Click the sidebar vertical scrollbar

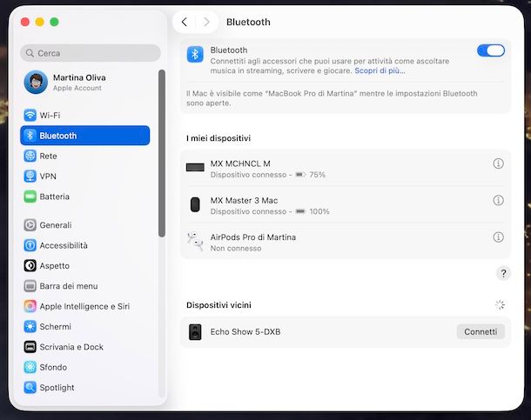click(x=162, y=153)
